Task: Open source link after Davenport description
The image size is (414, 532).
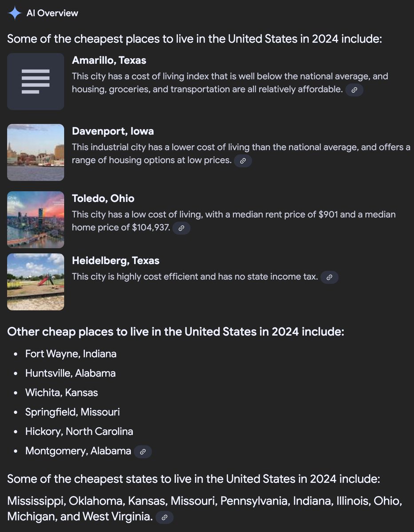Action: click(x=243, y=161)
